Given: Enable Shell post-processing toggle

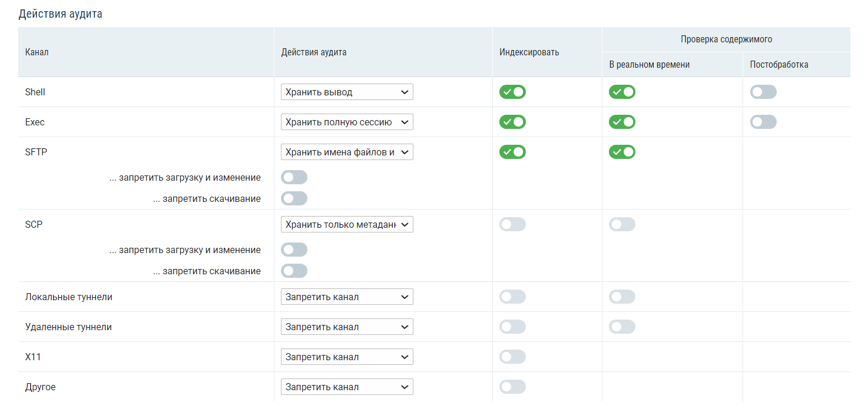Looking at the screenshot, I should 763,92.
